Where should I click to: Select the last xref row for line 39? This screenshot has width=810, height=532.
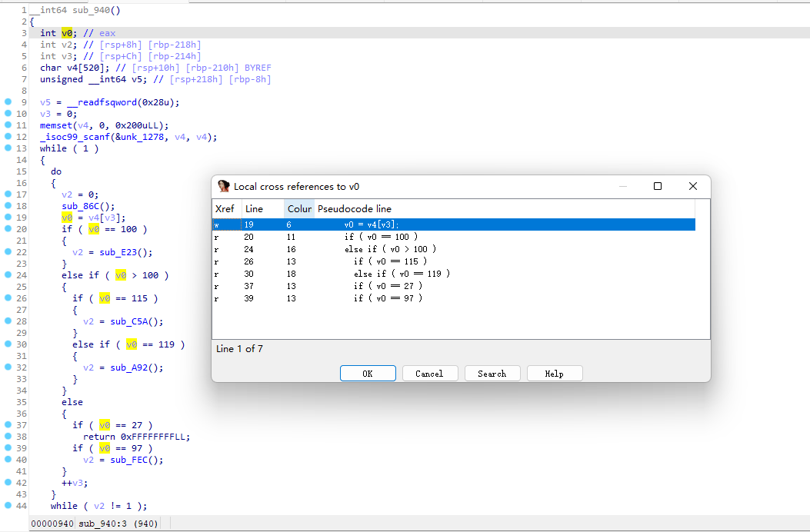pos(385,298)
